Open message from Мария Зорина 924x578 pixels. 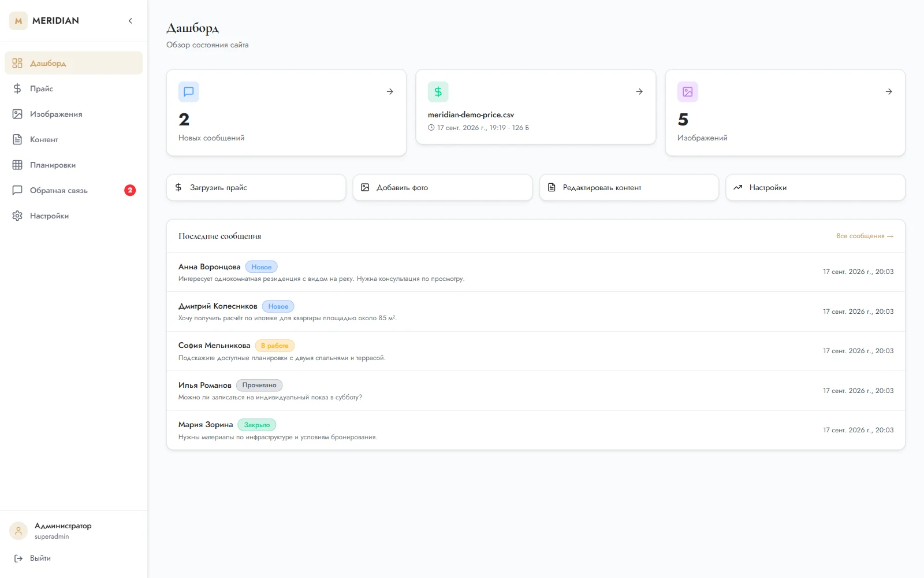[x=536, y=430]
